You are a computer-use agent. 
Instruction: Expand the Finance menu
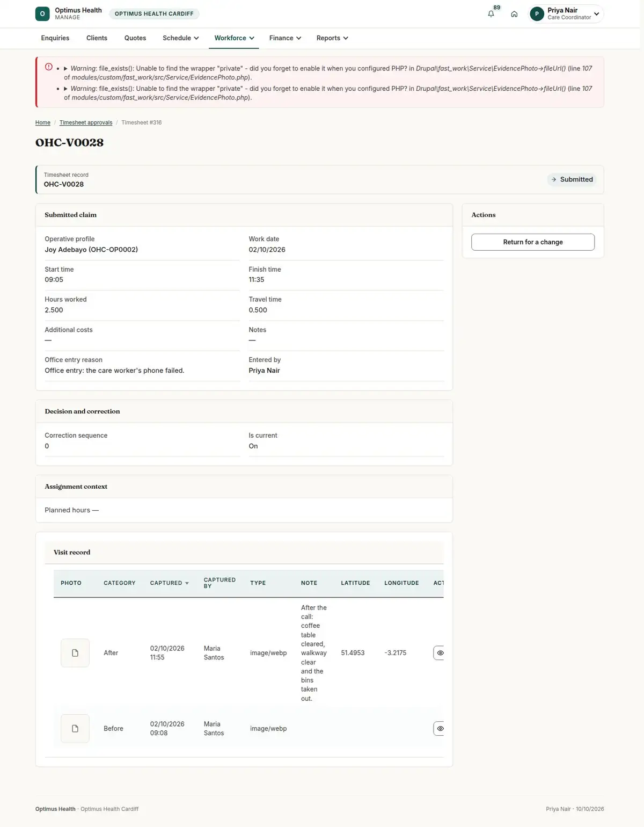285,38
